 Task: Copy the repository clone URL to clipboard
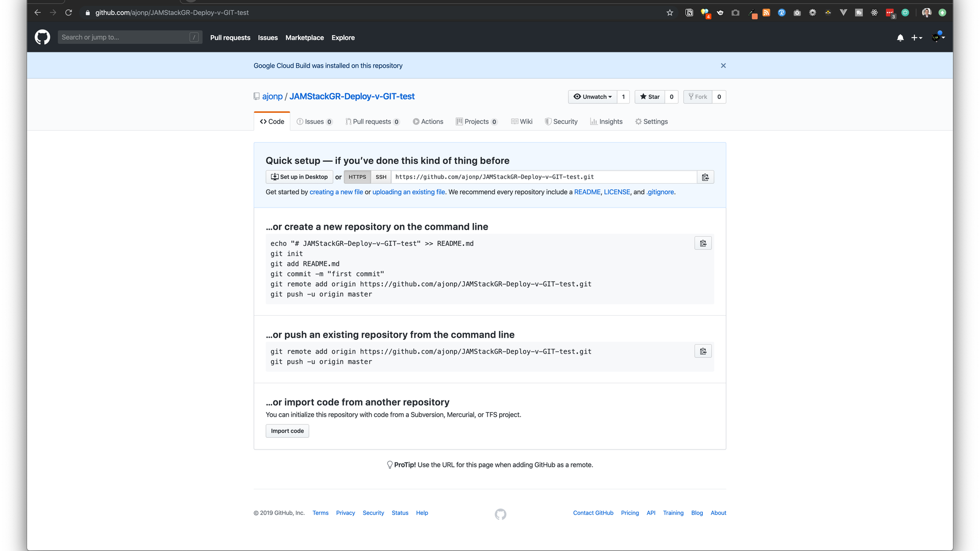point(705,177)
